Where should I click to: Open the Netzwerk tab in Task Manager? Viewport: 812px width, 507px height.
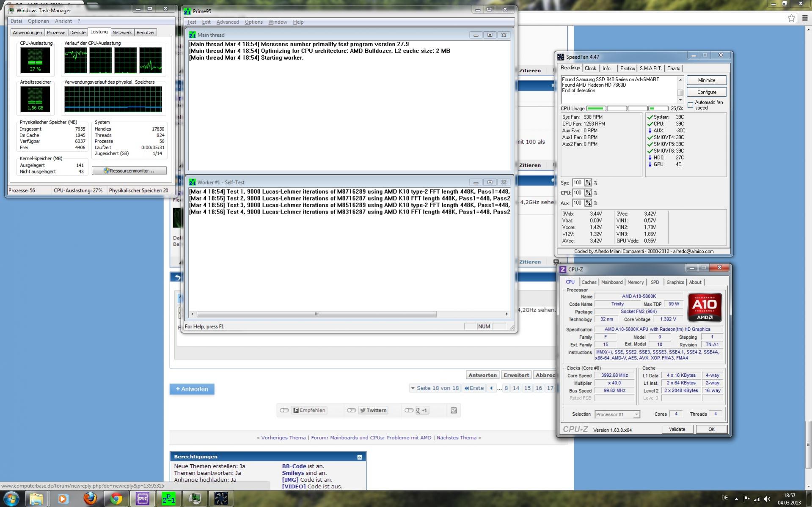coord(122,33)
